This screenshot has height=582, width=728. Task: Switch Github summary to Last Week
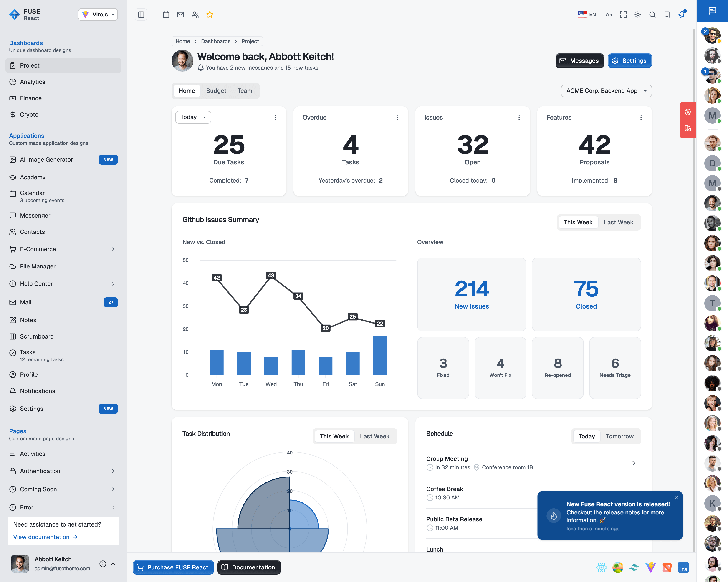pos(618,222)
